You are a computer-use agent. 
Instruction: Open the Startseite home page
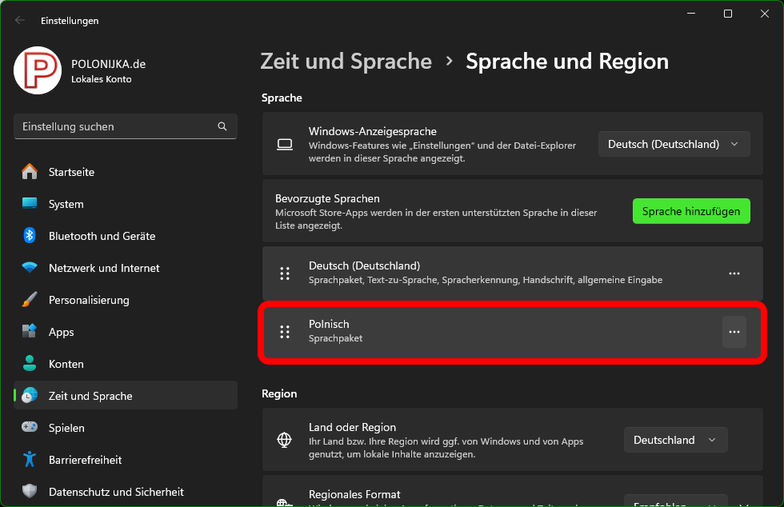click(x=71, y=172)
